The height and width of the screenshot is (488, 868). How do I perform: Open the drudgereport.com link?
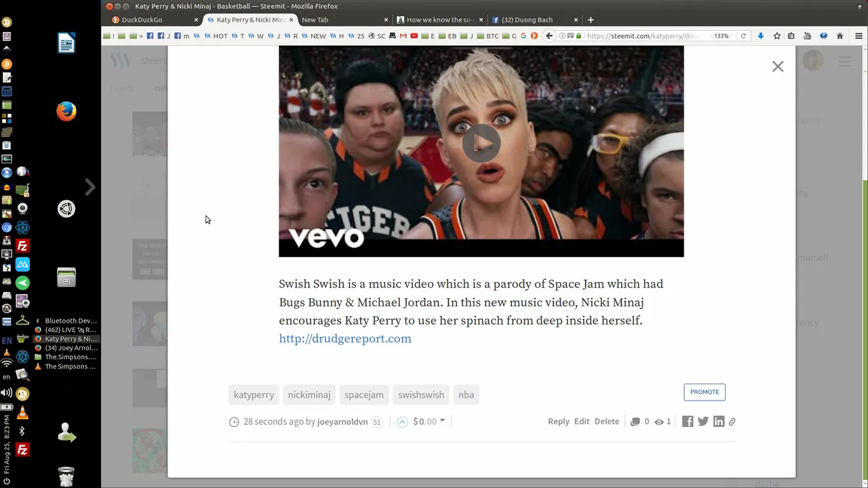(344, 338)
